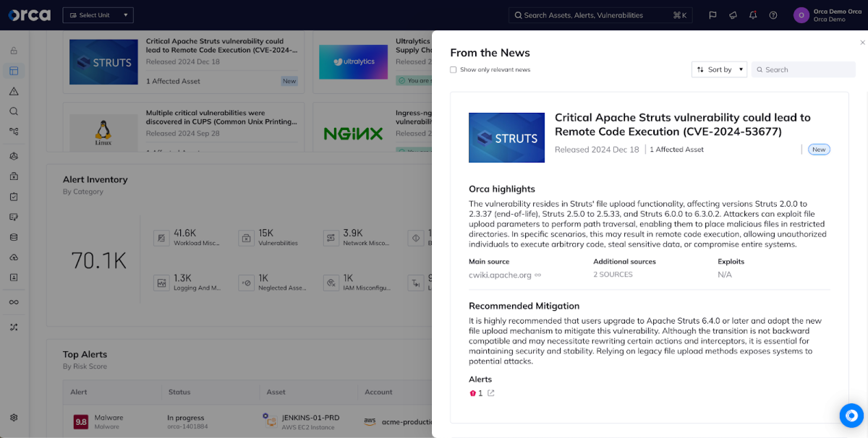The image size is (868, 438).
Task: Open the 2 SOURCES additional sources link
Action: pyautogui.click(x=613, y=275)
